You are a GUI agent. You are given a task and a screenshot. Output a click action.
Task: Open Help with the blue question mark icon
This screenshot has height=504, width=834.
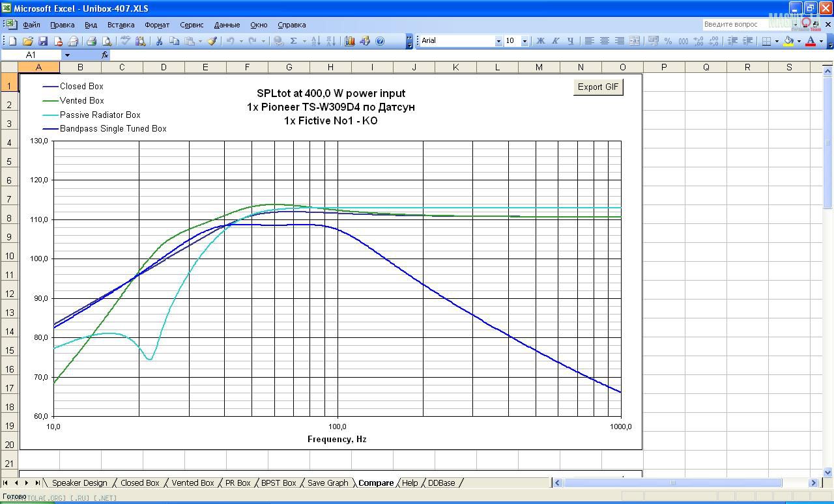pyautogui.click(x=380, y=41)
